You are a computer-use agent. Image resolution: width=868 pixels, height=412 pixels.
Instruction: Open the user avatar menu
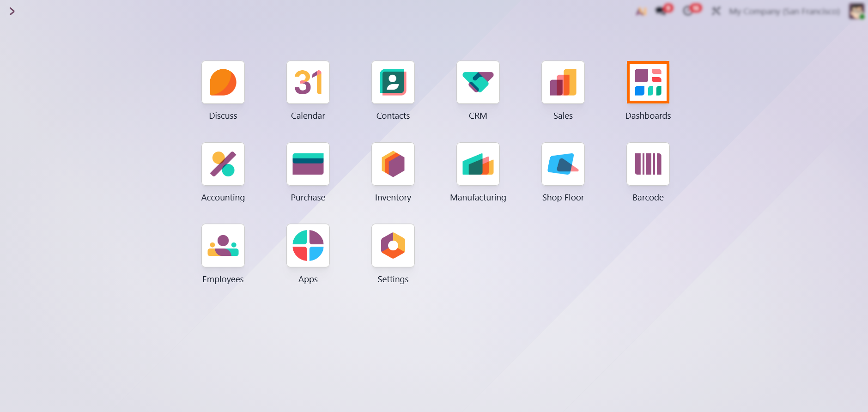click(x=856, y=11)
